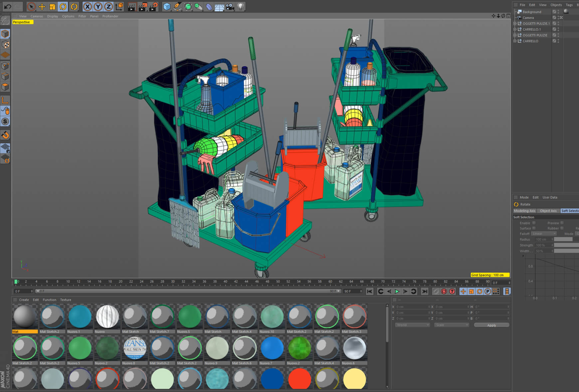579x392 pixels.
Task: Expand the CARRELLO group
Action: pyautogui.click(x=515, y=41)
